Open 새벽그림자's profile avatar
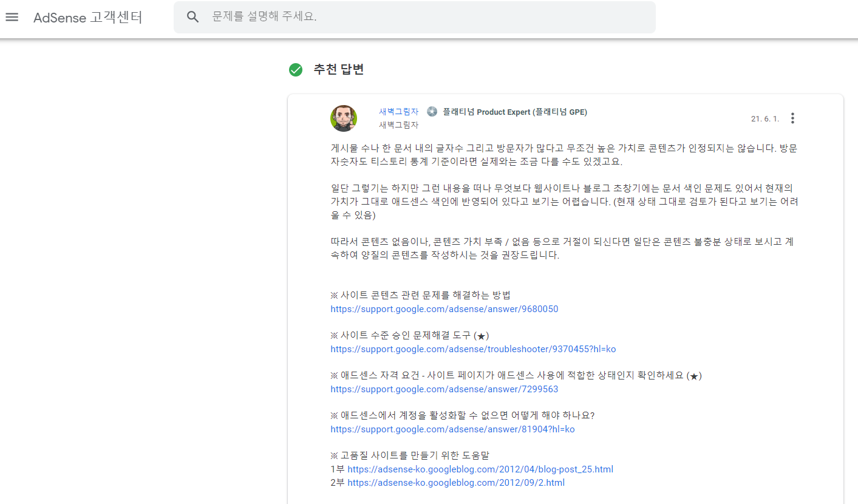 [344, 118]
